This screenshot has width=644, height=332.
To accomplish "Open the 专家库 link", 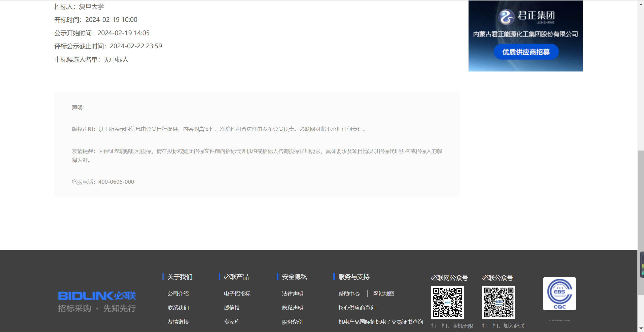I will click(x=232, y=322).
